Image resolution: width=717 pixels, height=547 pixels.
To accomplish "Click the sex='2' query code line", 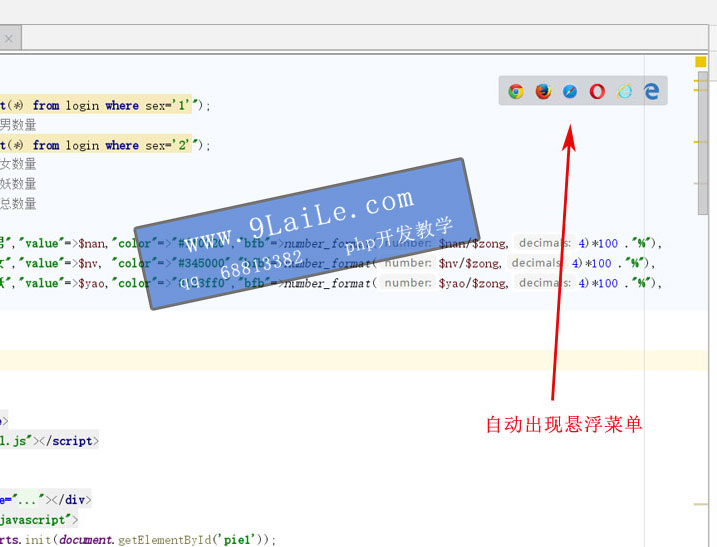I will coord(105,145).
